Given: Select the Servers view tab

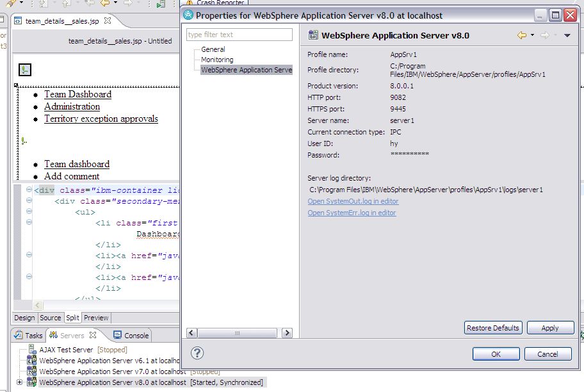Looking at the screenshot, I should point(72,336).
